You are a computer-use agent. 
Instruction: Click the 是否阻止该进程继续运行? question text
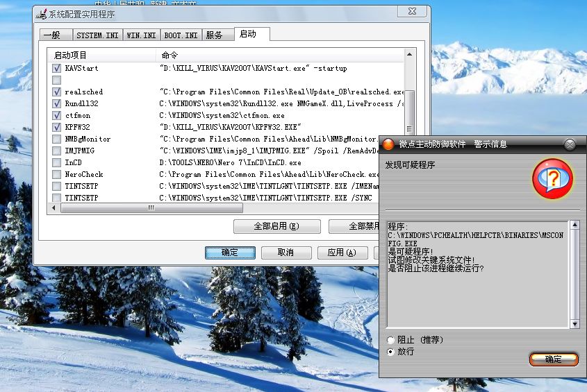[x=436, y=269]
